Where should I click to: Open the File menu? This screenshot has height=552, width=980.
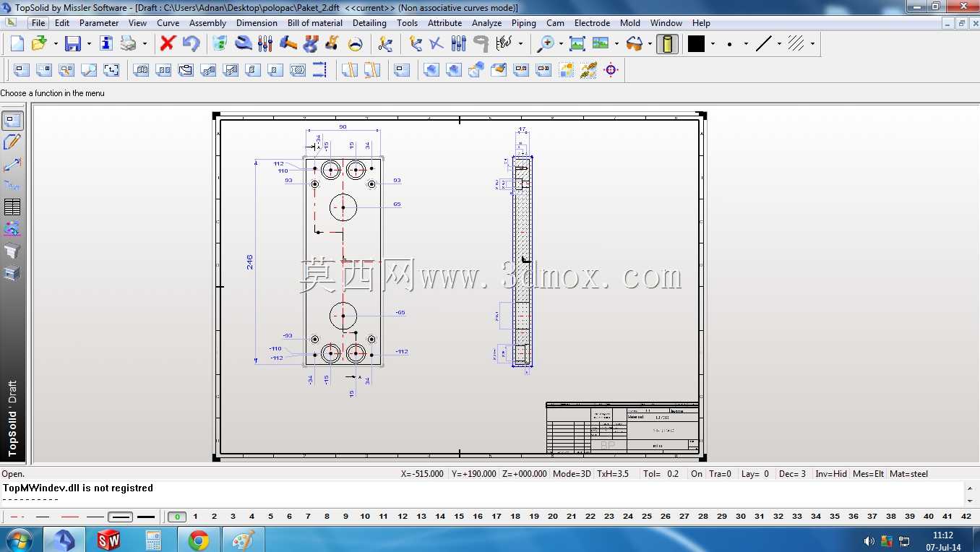point(38,23)
